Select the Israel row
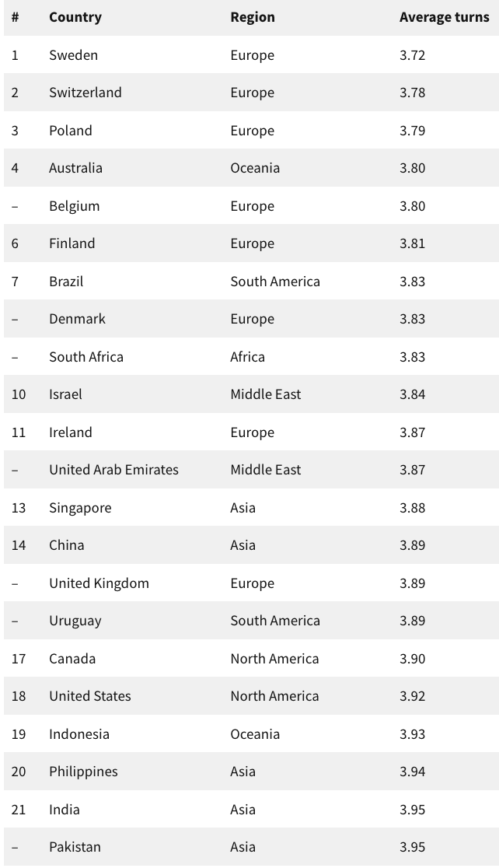The height and width of the screenshot is (868, 499). pos(251,394)
